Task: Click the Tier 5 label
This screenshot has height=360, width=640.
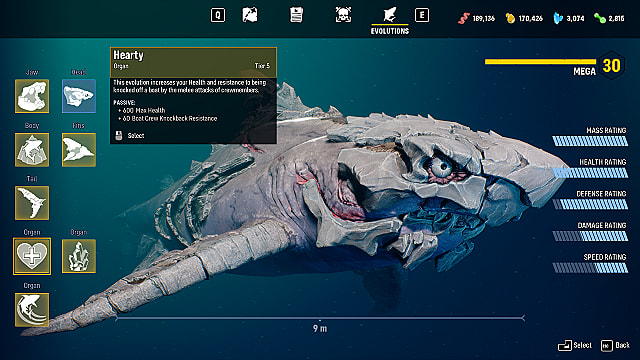Action: coord(262,66)
